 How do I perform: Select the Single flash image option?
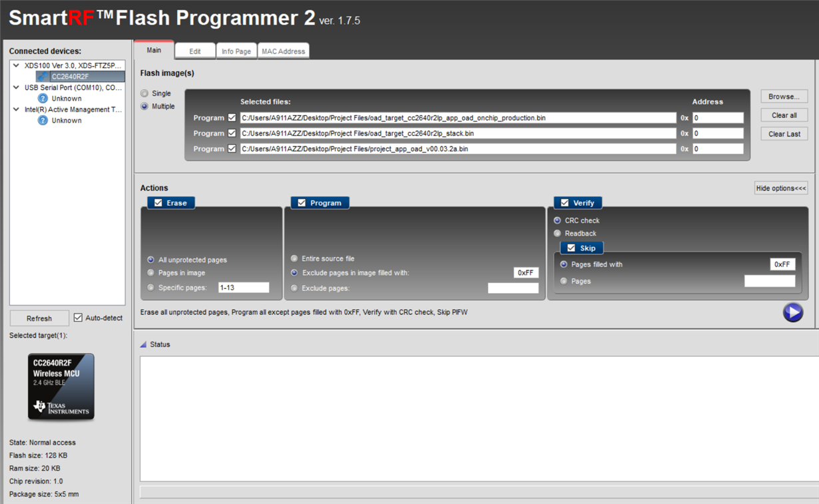pyautogui.click(x=144, y=94)
